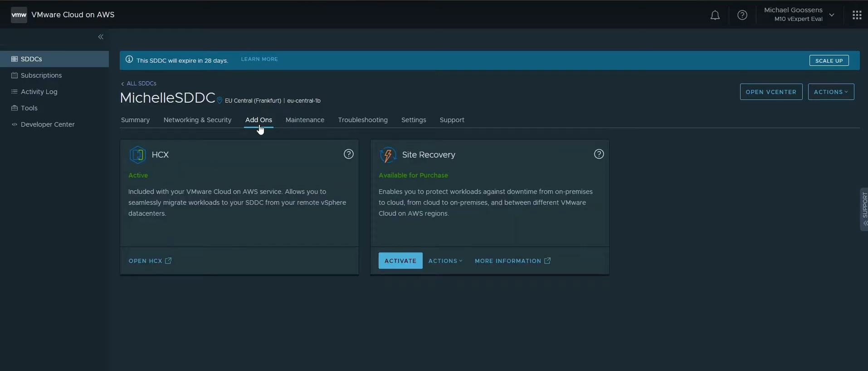
Task: Click the Activity Log list icon
Action: (15, 92)
